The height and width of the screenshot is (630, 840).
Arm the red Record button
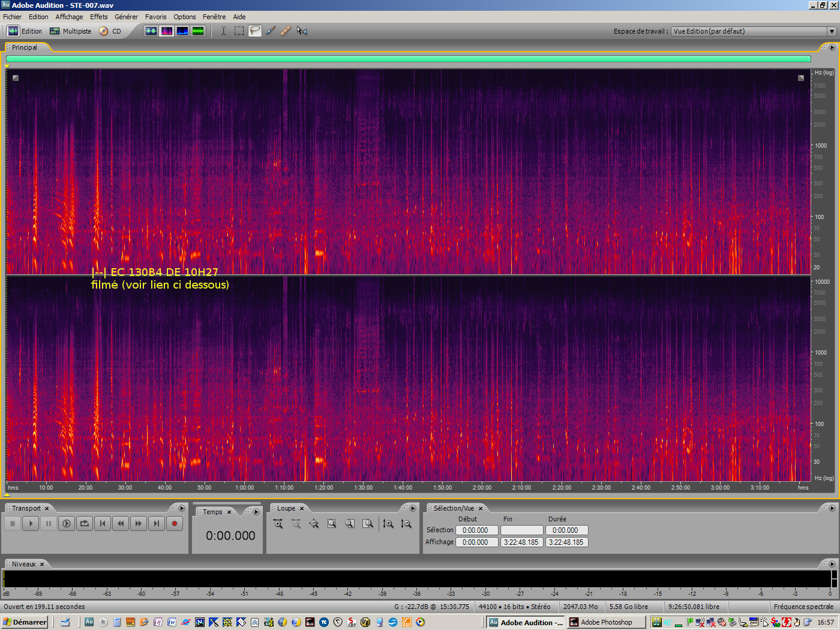pos(175,523)
